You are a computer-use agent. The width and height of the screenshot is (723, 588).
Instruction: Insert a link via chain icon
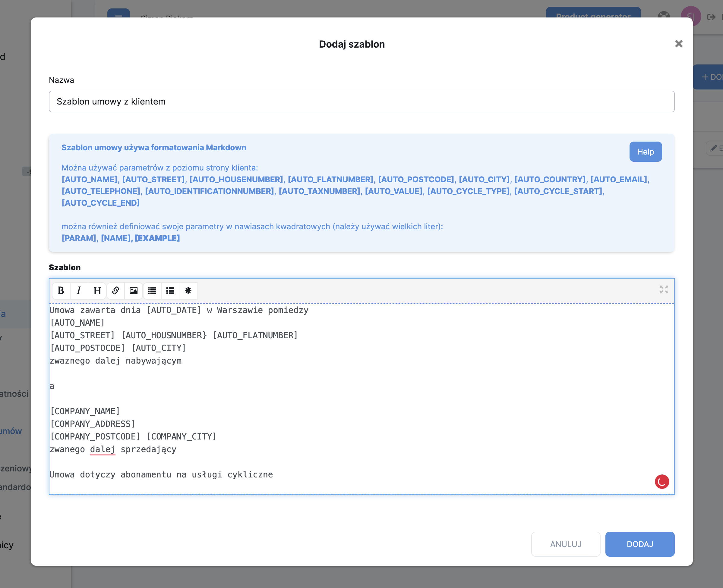tap(115, 291)
